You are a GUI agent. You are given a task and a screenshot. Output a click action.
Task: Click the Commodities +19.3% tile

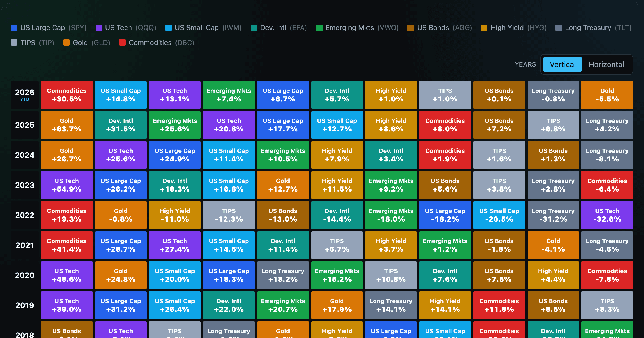pos(67,215)
